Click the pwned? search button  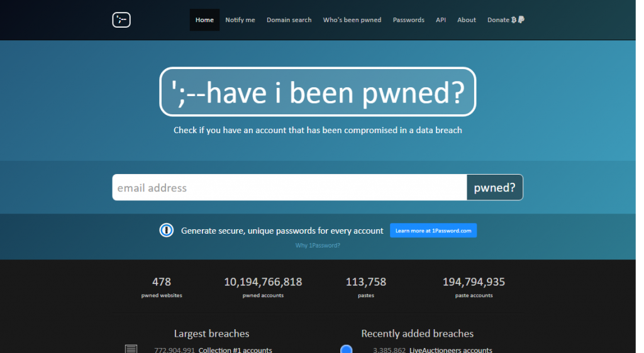[494, 187]
